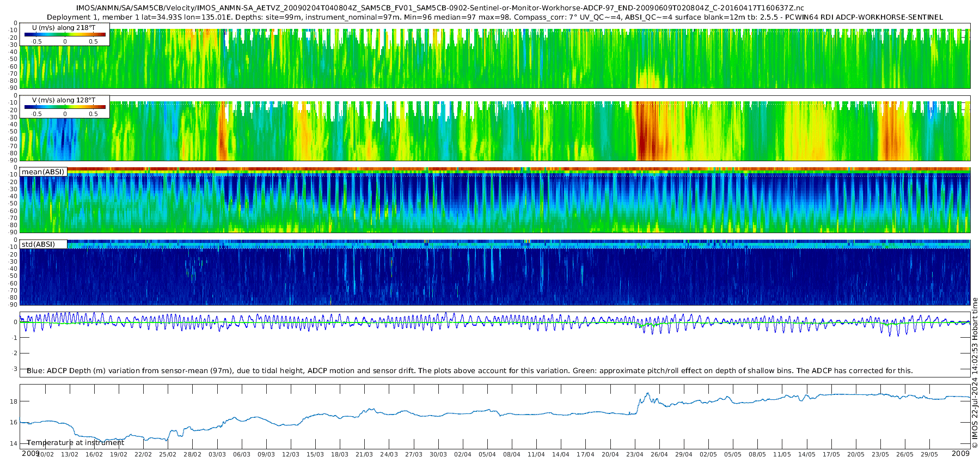Screen dimensions: 980x463
Task: Click the 13/02 date tick label
Action: pos(70,454)
